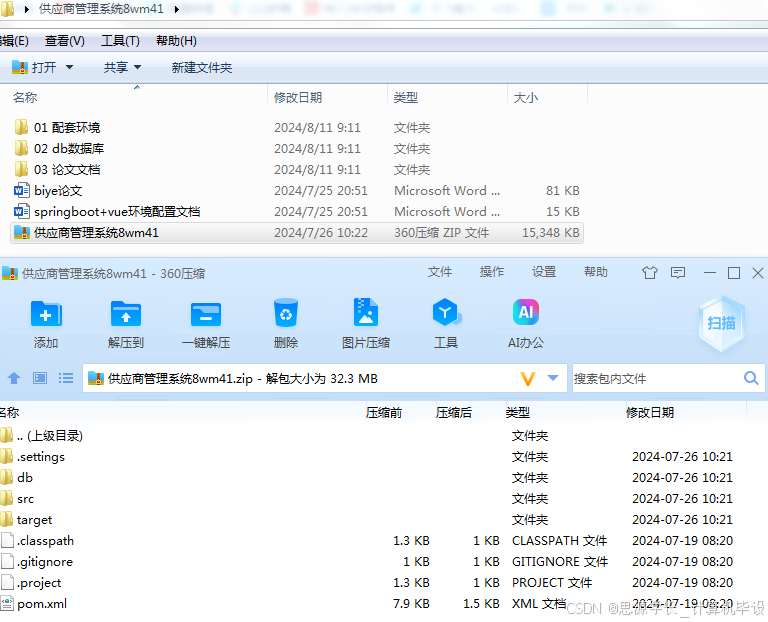Open the 帮助 menu in 360压缩
Viewport: 768px width, 622px height.
pos(596,272)
